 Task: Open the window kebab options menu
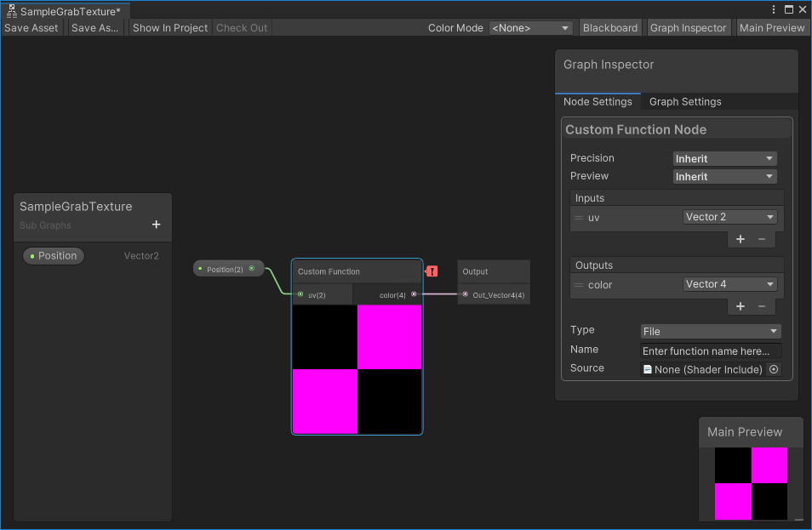(774, 9)
